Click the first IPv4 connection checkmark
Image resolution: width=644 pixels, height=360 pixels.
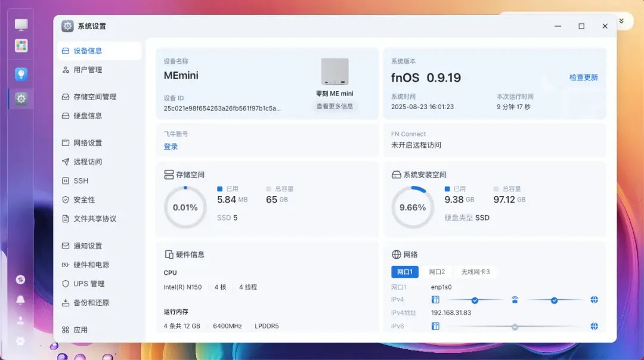pos(475,300)
